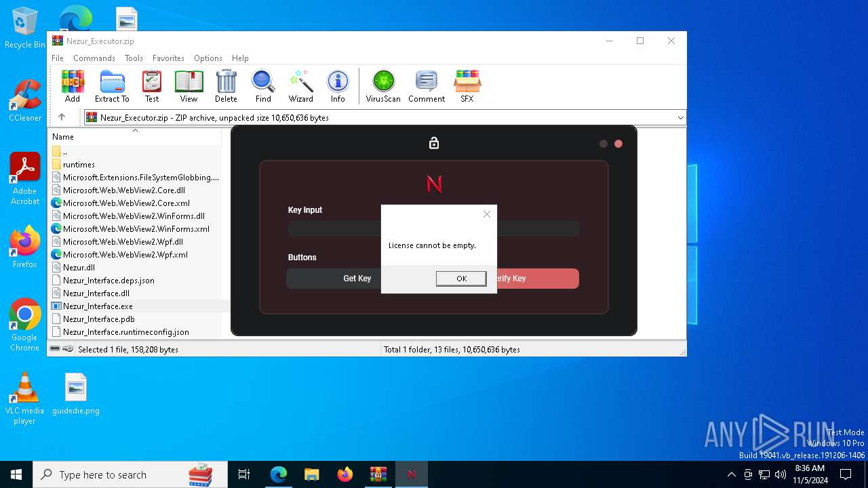
Task: Close the Nezur window with red dot
Action: pos(618,144)
